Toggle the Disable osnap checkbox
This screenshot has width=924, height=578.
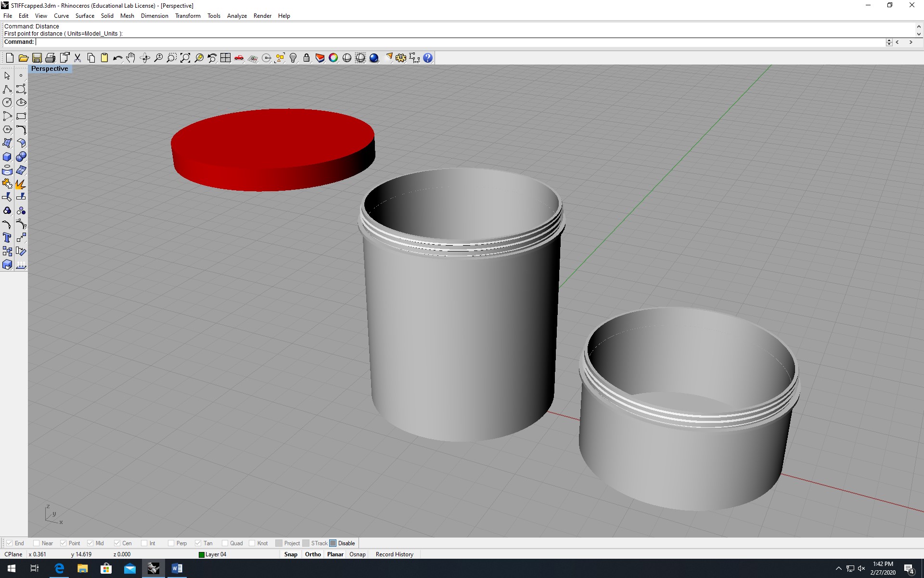333,543
